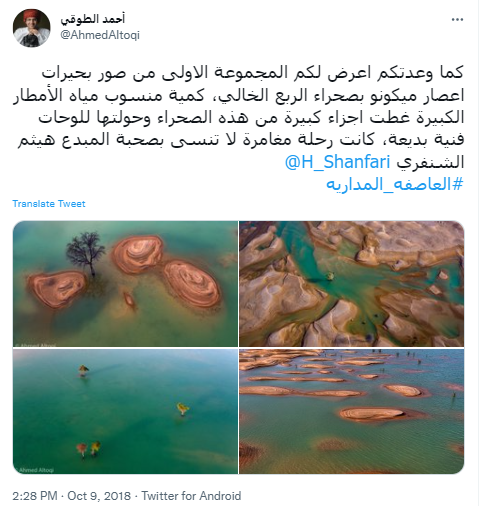Open photo with three sand islands
Screen dimensions: 483x506
[x=125, y=284]
